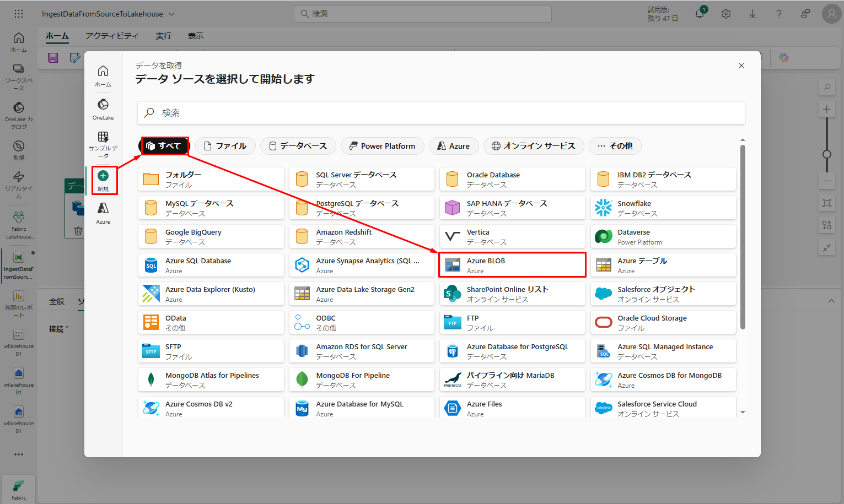Open 全般 tab in properties pane
Screen dimensions: 844x504
click(x=57, y=301)
